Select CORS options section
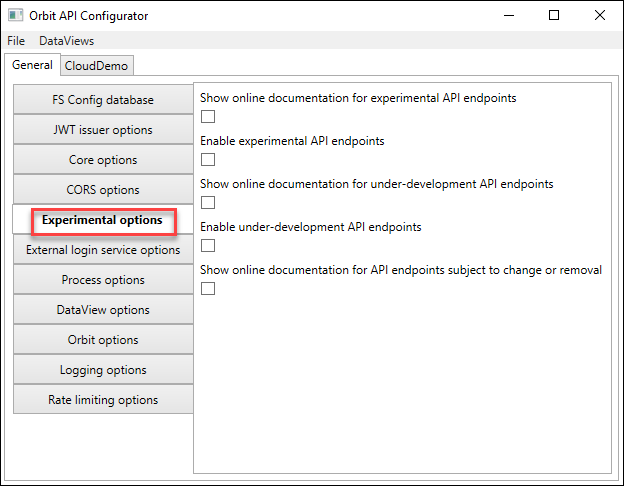The image size is (624, 486). click(103, 190)
